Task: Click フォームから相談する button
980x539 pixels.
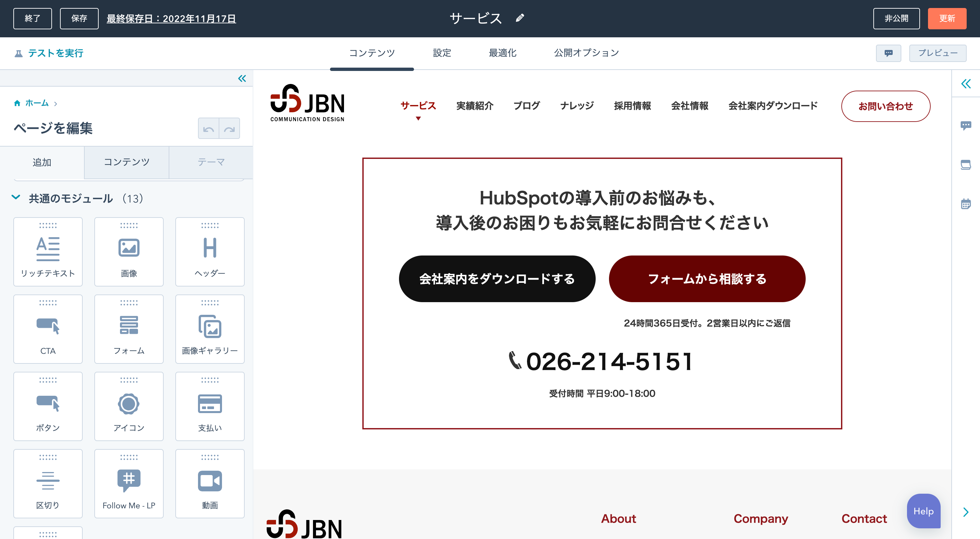Action: click(707, 278)
